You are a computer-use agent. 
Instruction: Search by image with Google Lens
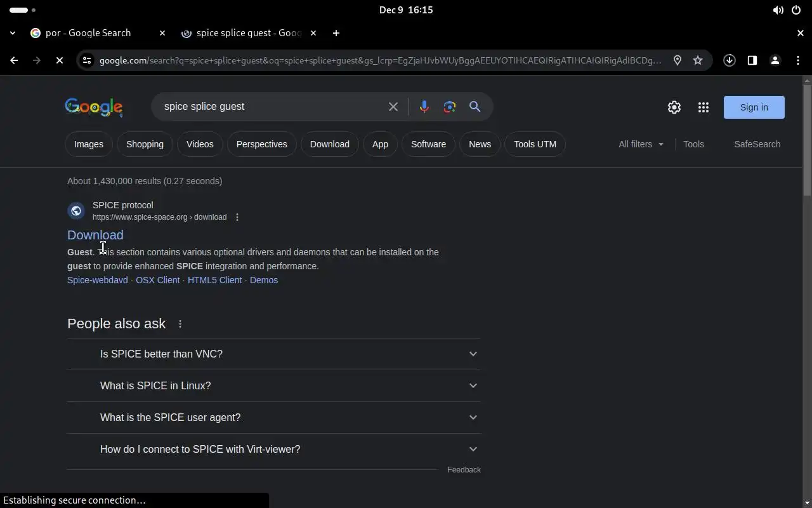coord(450,107)
